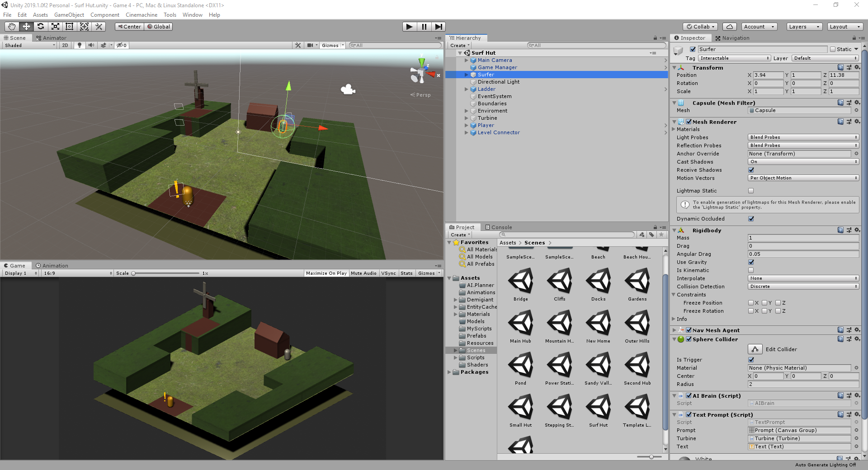
Task: Click the Mute Audio button
Action: (363, 273)
